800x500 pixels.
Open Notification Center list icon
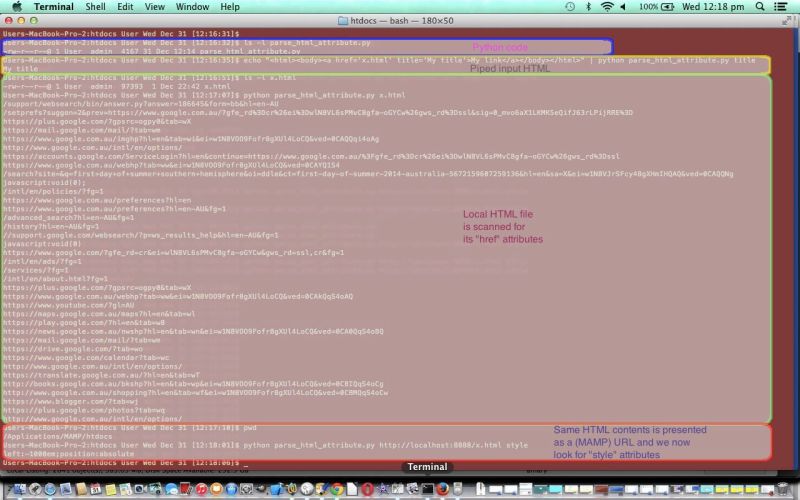click(780, 7)
